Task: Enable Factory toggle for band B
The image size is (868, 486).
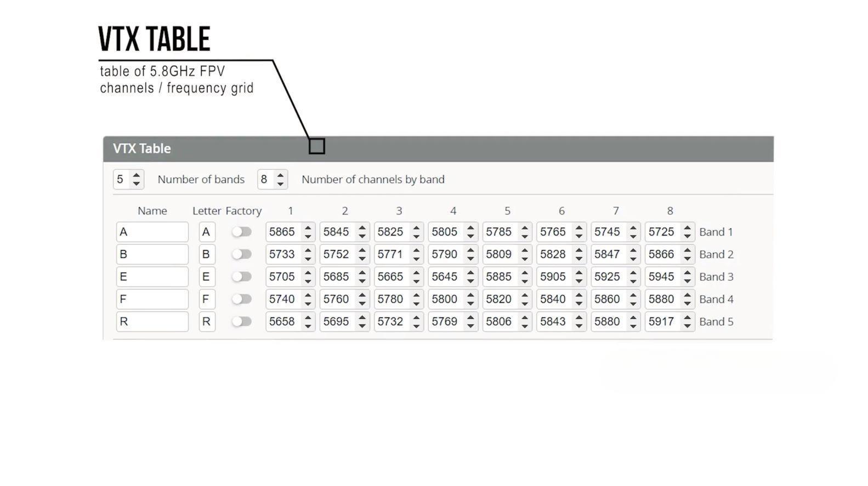Action: (x=241, y=254)
